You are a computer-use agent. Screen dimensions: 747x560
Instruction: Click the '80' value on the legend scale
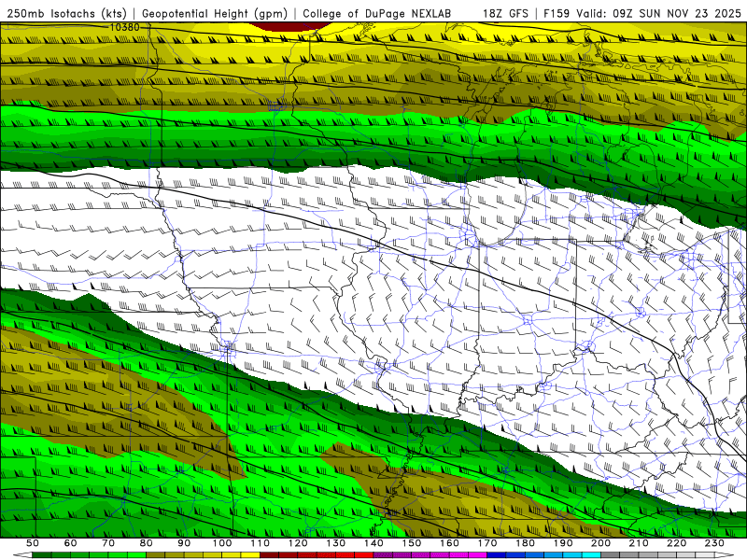click(147, 543)
